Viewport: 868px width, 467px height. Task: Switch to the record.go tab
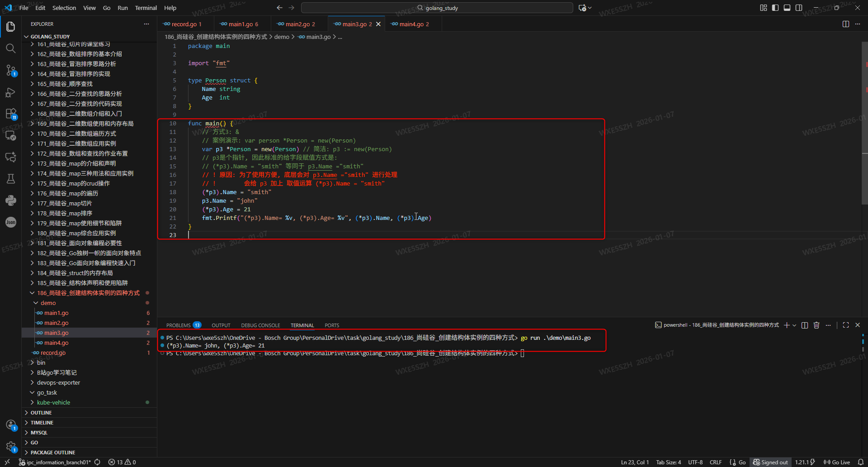tap(186, 24)
